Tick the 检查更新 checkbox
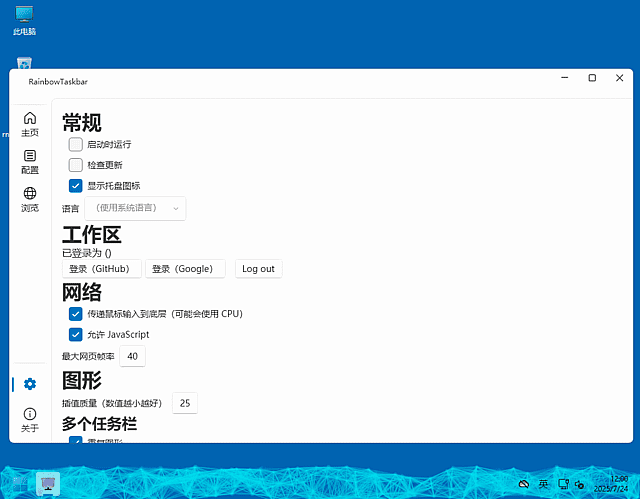 (x=76, y=165)
